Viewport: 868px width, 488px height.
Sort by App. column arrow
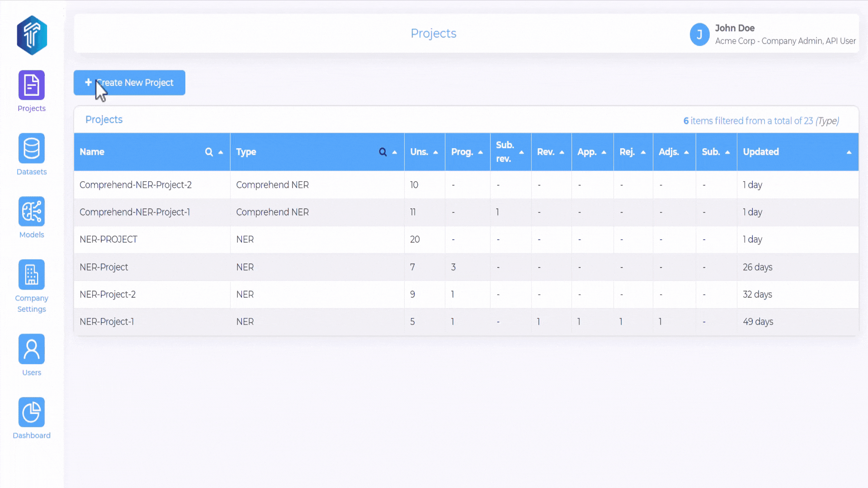coord(604,152)
